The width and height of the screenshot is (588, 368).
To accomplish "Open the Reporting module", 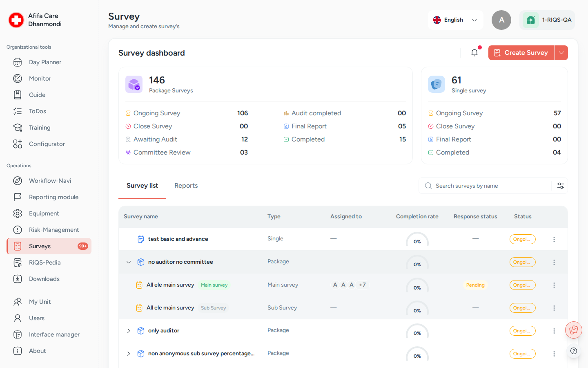I will tap(49, 197).
